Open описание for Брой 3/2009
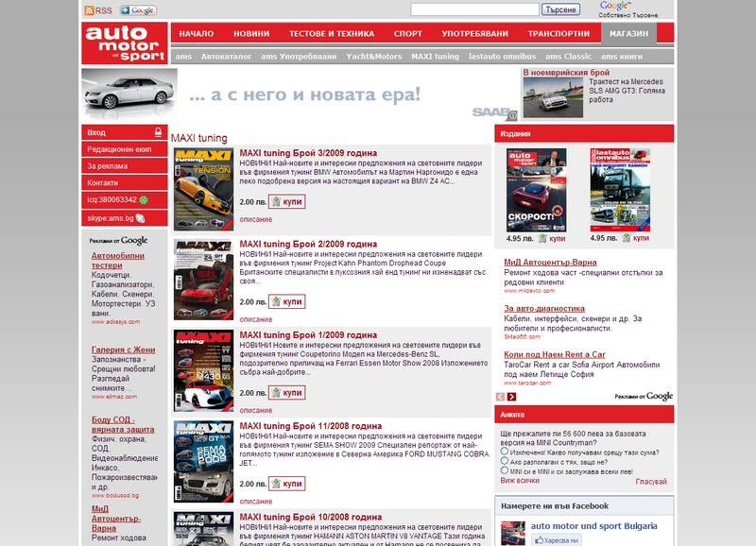756x546 pixels. [x=256, y=219]
